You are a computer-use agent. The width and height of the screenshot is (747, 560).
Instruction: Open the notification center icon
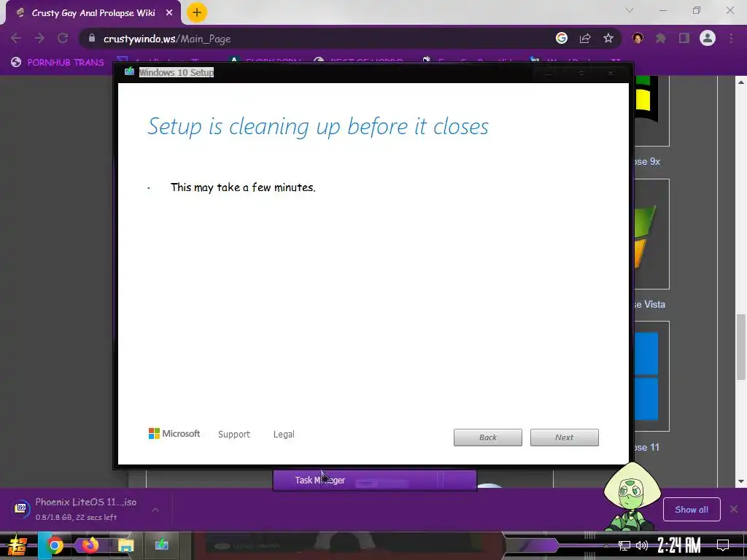[723, 545]
